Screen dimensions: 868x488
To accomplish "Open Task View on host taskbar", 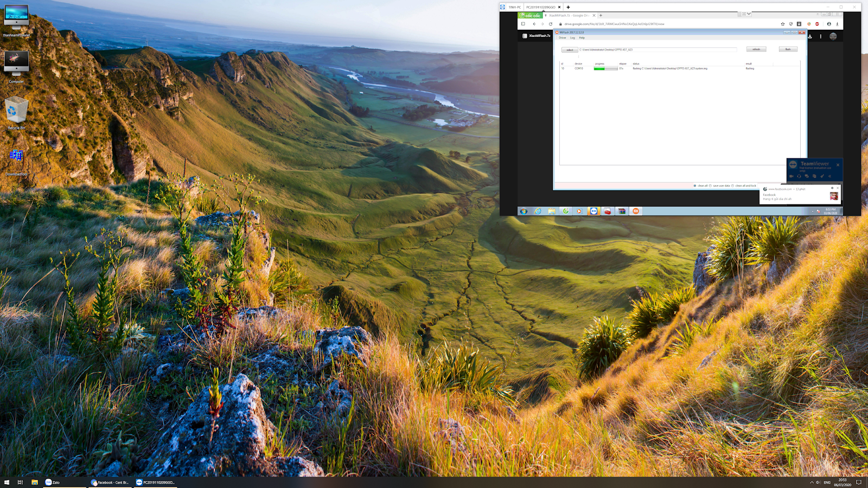I will point(20,482).
